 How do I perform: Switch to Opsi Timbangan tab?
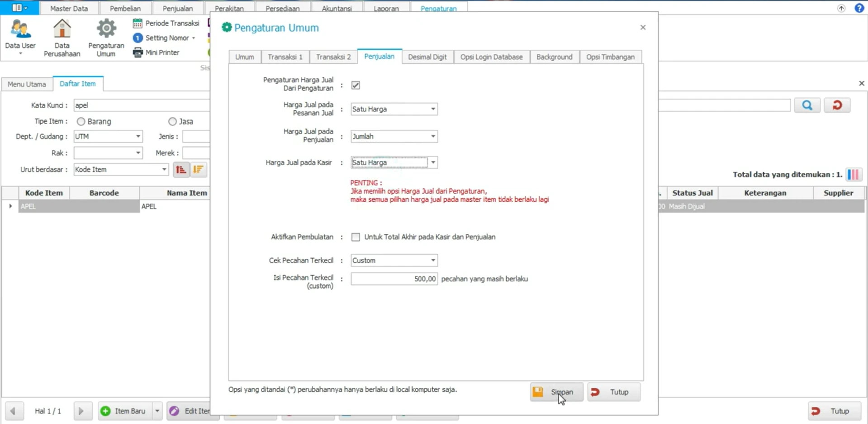[610, 57]
